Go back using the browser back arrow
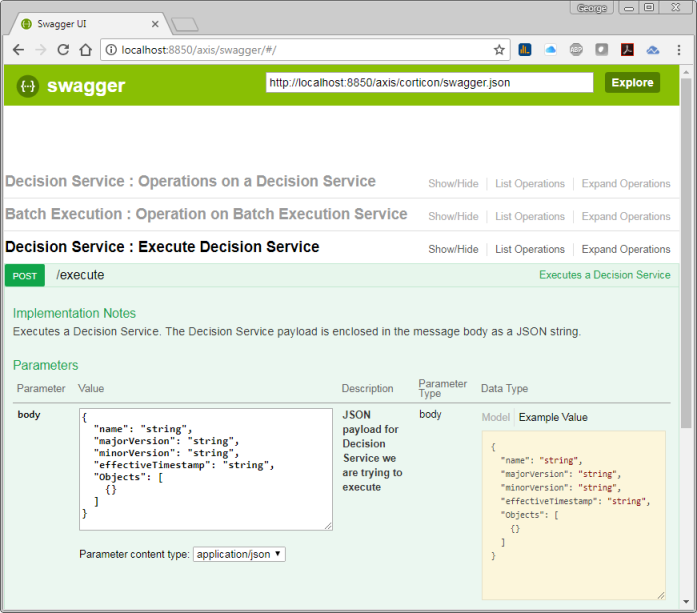 (18, 50)
